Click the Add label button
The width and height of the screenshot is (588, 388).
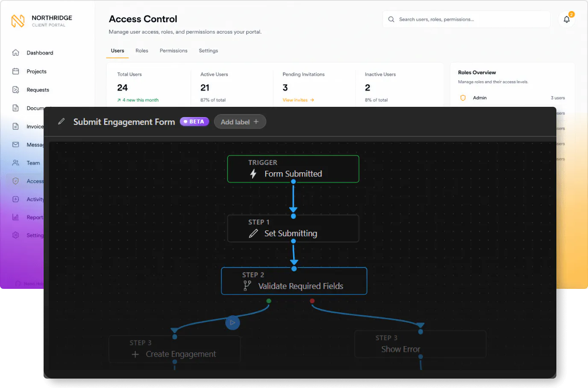240,122
